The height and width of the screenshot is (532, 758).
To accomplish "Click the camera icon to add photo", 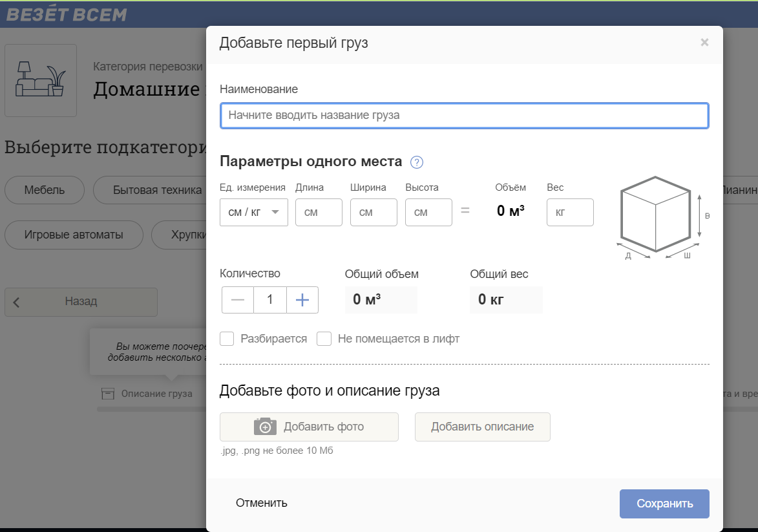I will [x=265, y=427].
